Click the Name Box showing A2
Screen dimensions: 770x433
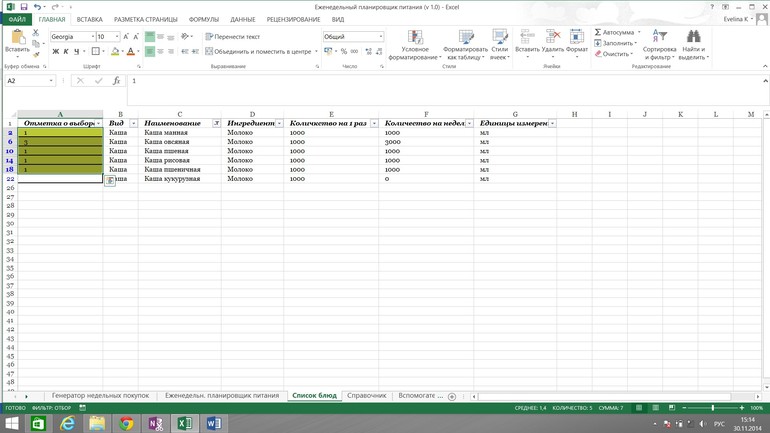26,81
